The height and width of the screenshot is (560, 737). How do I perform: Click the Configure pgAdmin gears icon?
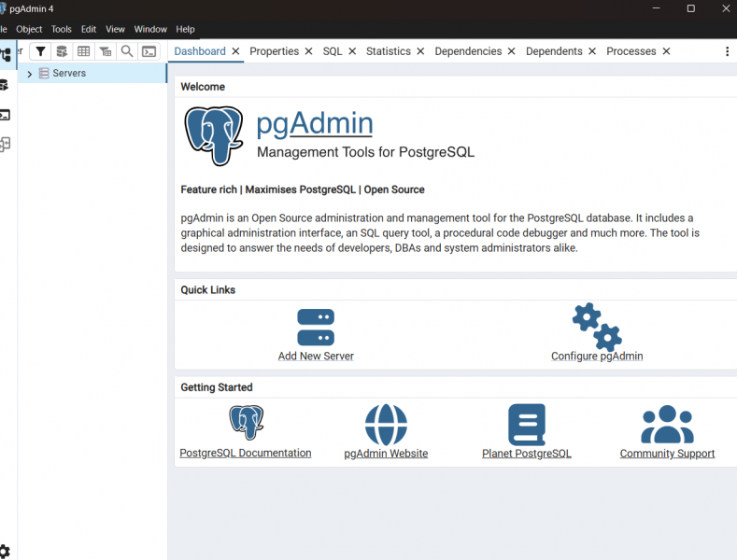(597, 327)
